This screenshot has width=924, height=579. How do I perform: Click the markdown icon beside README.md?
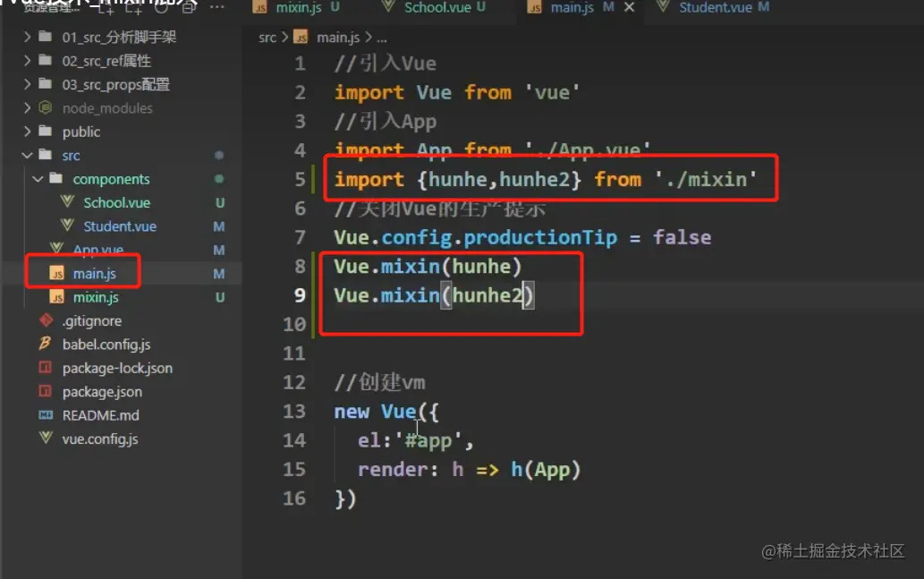tap(46, 415)
